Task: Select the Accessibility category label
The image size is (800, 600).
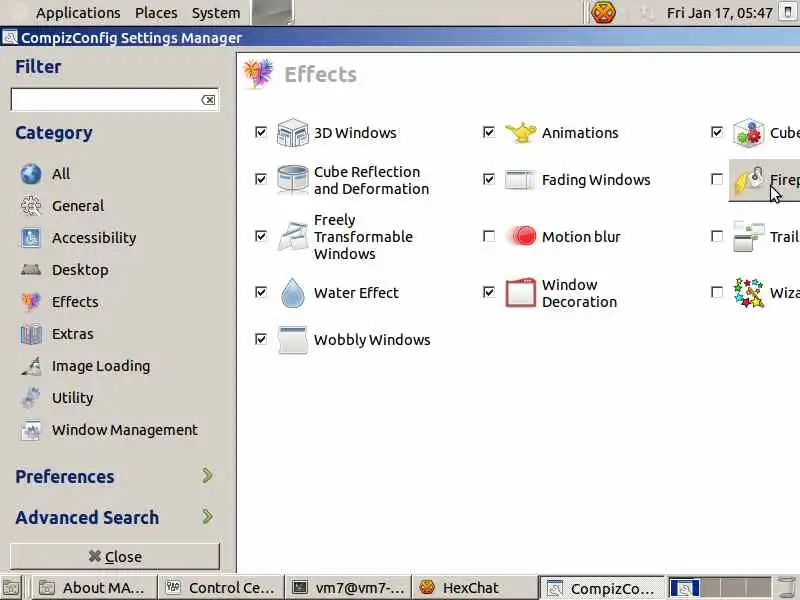Action: pyautogui.click(x=94, y=238)
